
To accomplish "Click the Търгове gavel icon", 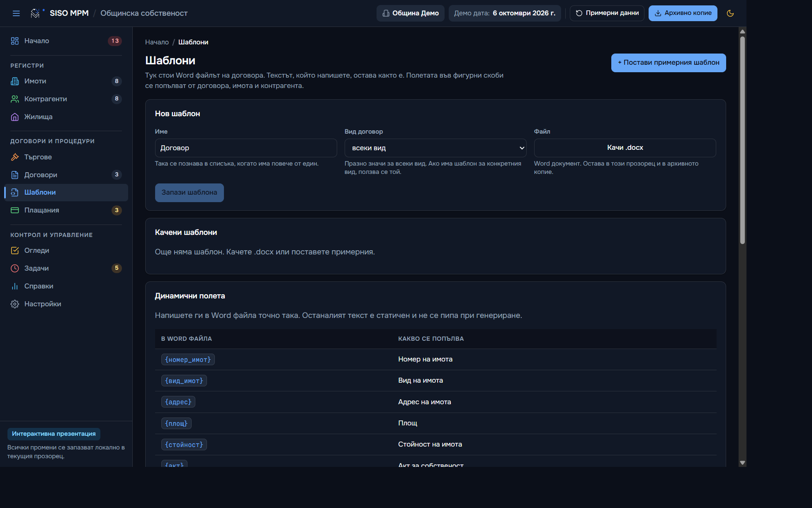I will pyautogui.click(x=15, y=157).
